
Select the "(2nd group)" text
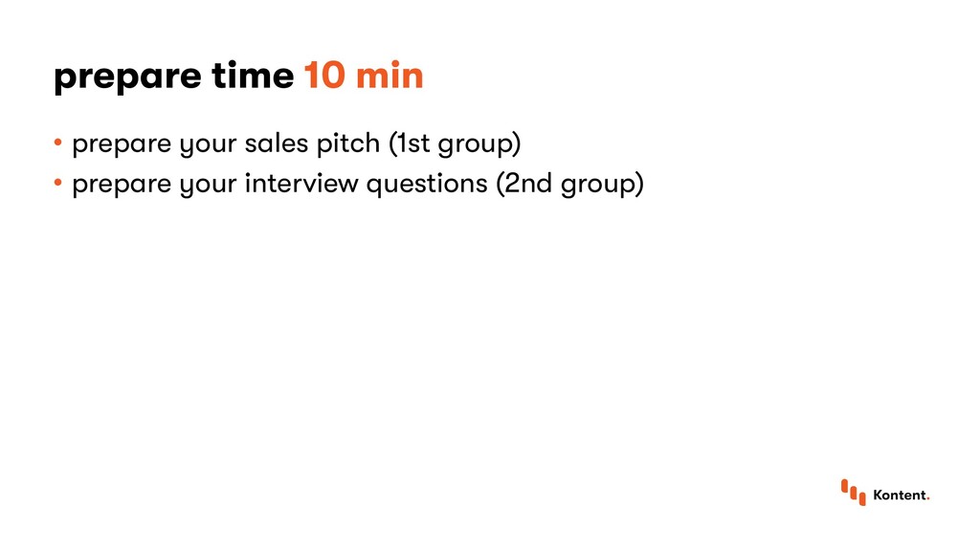click(570, 185)
